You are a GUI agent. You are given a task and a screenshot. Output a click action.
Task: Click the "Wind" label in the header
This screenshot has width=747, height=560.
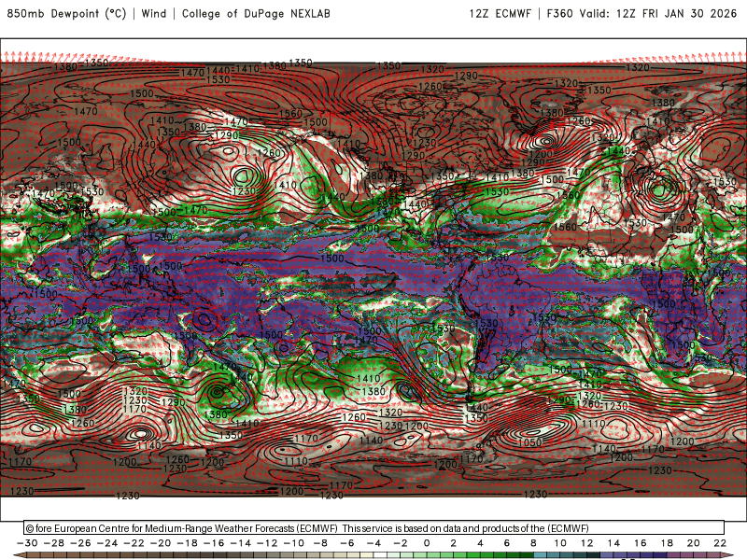click(x=154, y=13)
